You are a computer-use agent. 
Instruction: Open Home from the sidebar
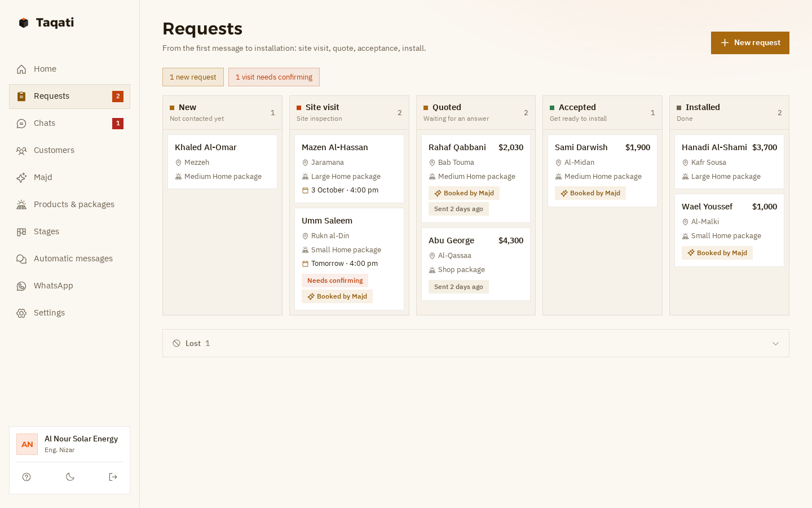69,69
